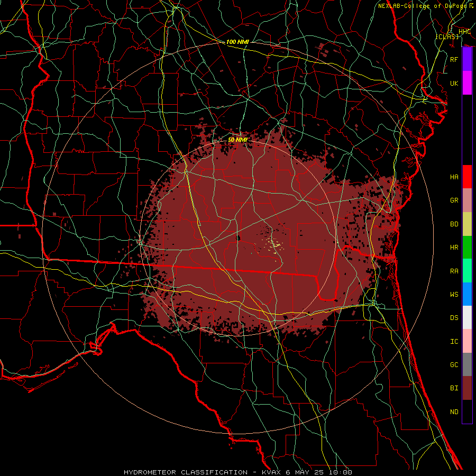Click the RF purple legend swatch
The image size is (476, 476).
[467, 59]
